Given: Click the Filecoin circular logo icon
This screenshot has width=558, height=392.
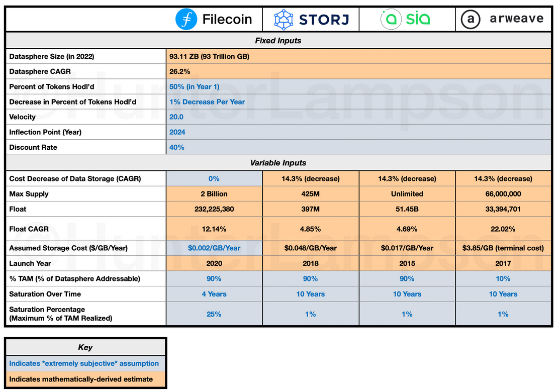Looking at the screenshot, I should pos(187,20).
